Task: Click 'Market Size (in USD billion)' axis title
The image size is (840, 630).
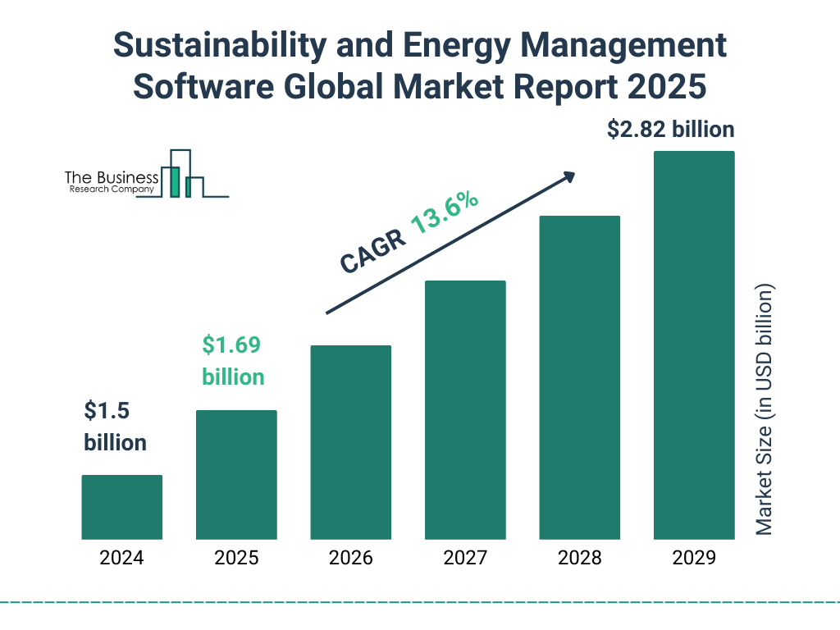Action: pyautogui.click(x=765, y=409)
